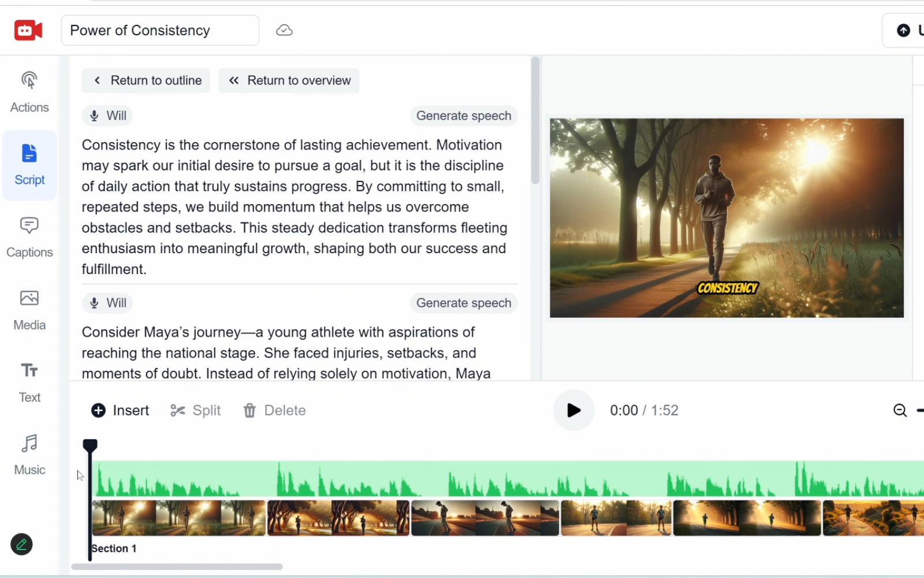Play the video preview

point(573,410)
